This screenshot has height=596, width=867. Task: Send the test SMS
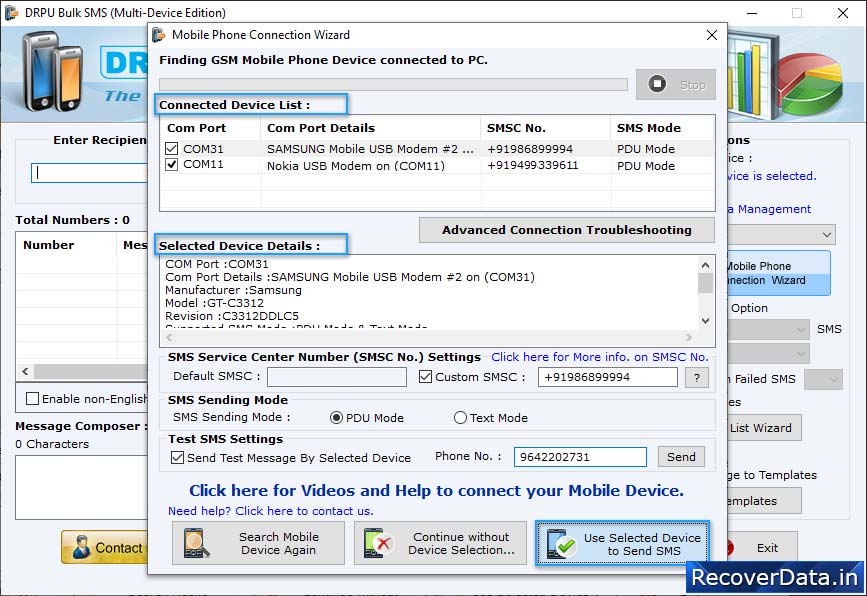681,457
